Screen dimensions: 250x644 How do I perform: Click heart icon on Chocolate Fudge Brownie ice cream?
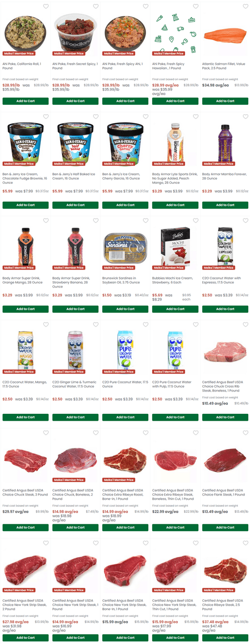tap(46, 117)
